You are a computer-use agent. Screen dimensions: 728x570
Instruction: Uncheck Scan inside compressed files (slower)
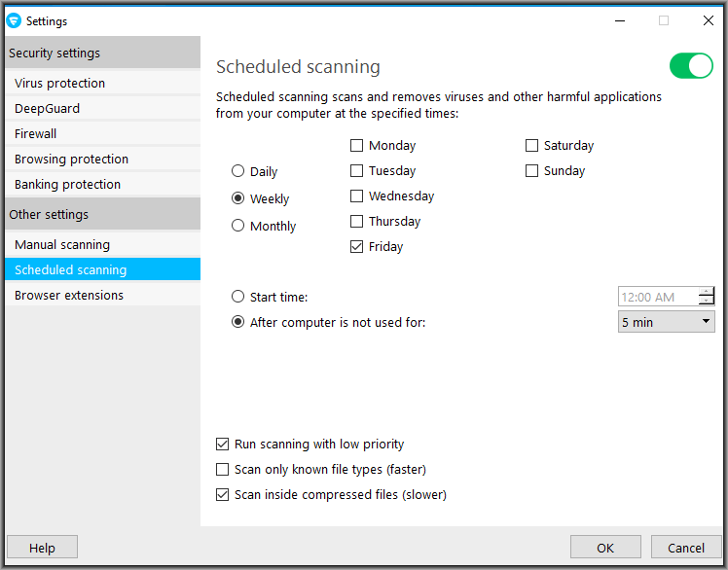(x=223, y=495)
